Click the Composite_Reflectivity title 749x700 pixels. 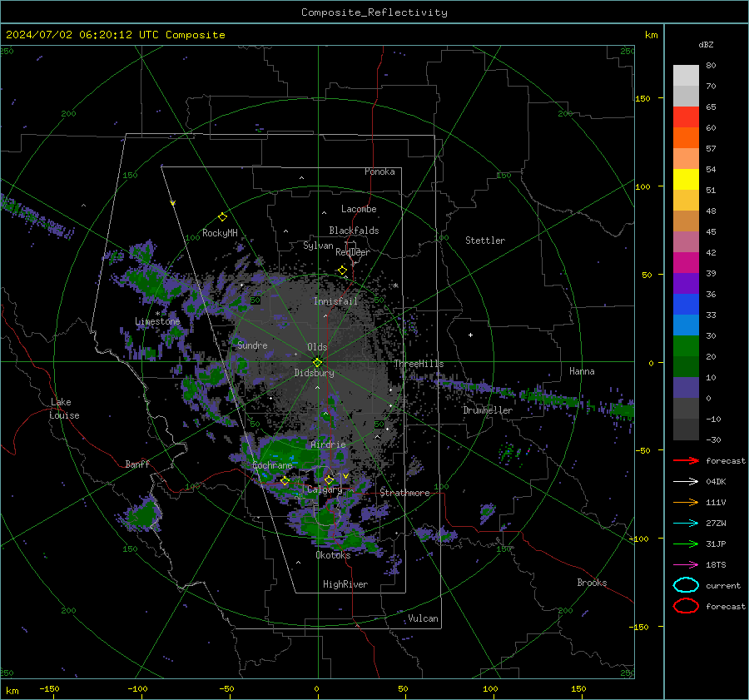pos(374,12)
